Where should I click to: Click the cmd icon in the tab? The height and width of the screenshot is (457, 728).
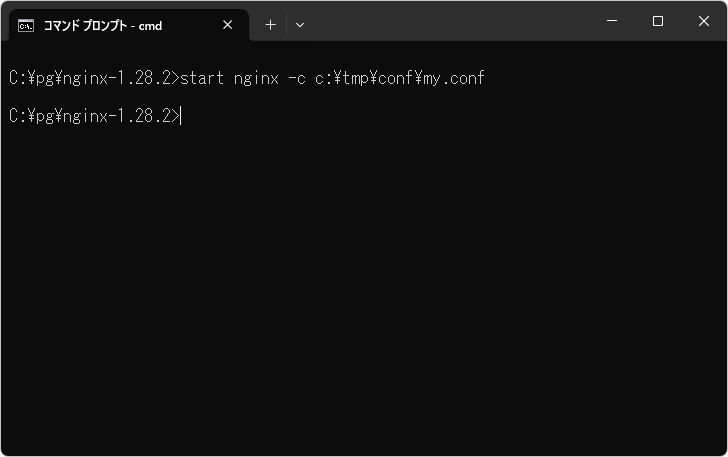25,25
